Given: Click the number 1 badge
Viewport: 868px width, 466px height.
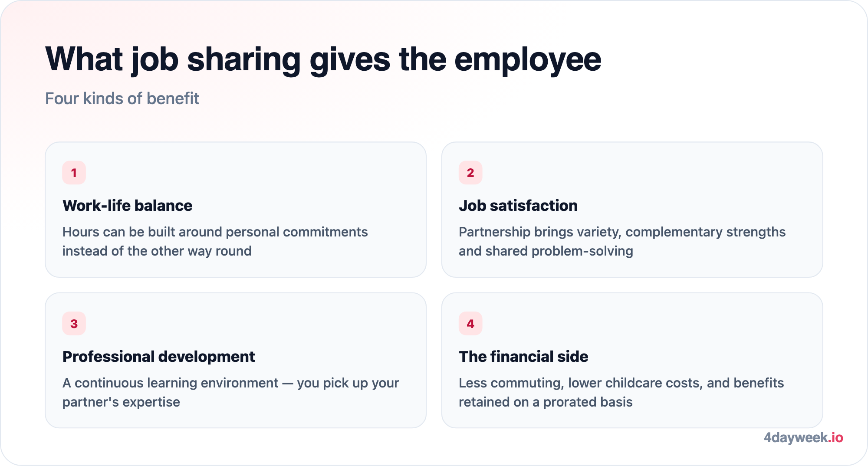Looking at the screenshot, I should pos(74,173).
